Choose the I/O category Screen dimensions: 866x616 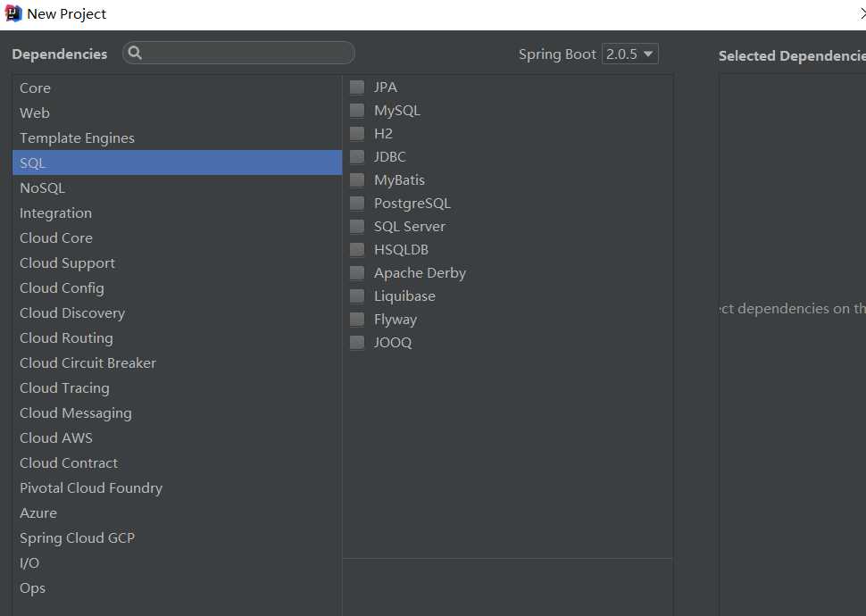pos(178,563)
